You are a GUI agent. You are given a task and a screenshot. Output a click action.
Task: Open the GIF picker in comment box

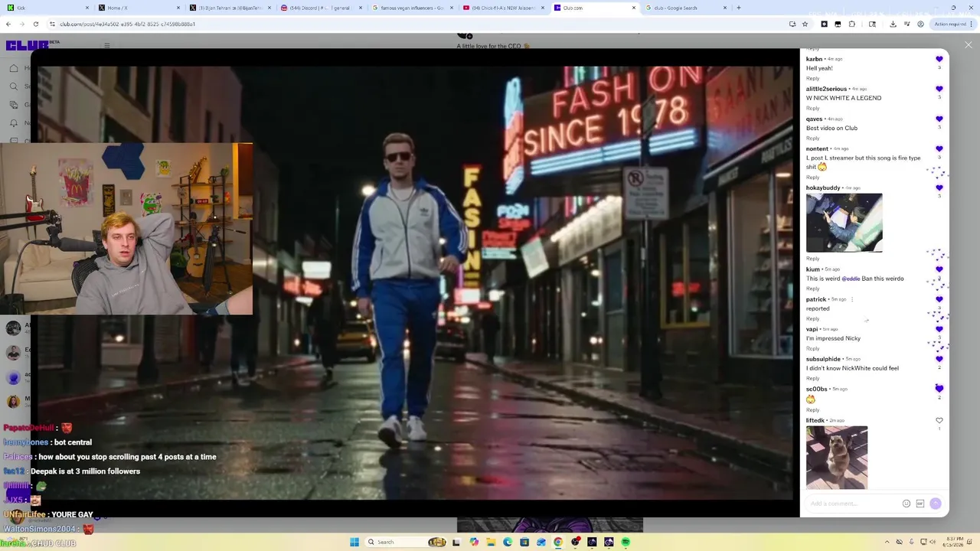click(920, 504)
